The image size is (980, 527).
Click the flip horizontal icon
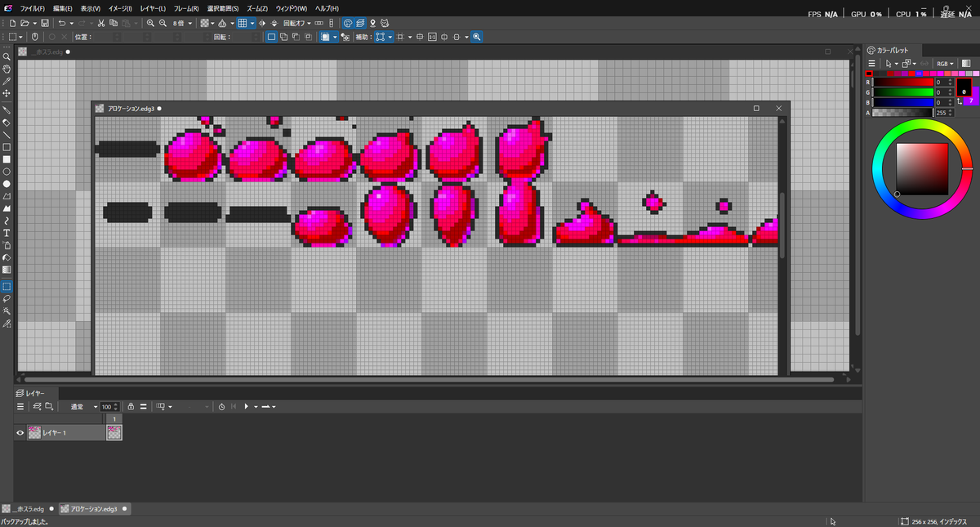coord(262,23)
